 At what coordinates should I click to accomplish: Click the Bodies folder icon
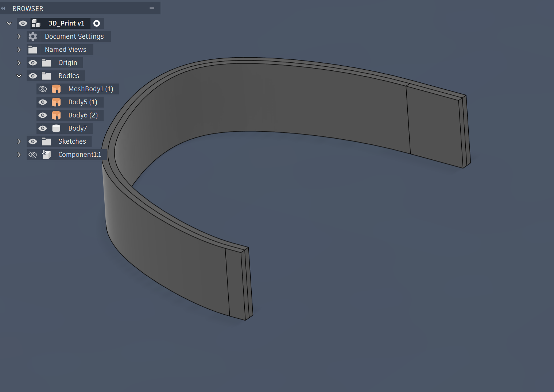click(x=46, y=76)
